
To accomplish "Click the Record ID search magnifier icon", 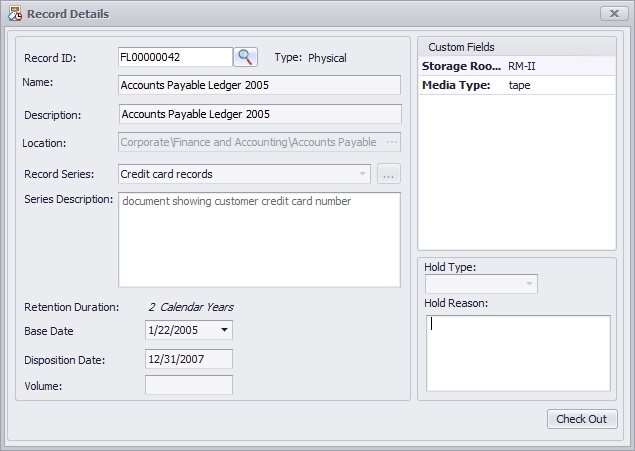I will pos(246,58).
